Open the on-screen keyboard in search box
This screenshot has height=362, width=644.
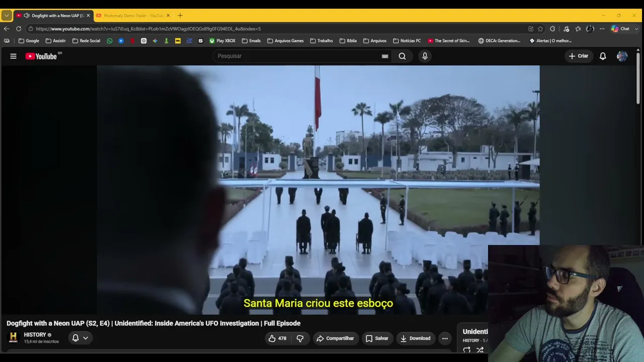pyautogui.click(x=385, y=56)
